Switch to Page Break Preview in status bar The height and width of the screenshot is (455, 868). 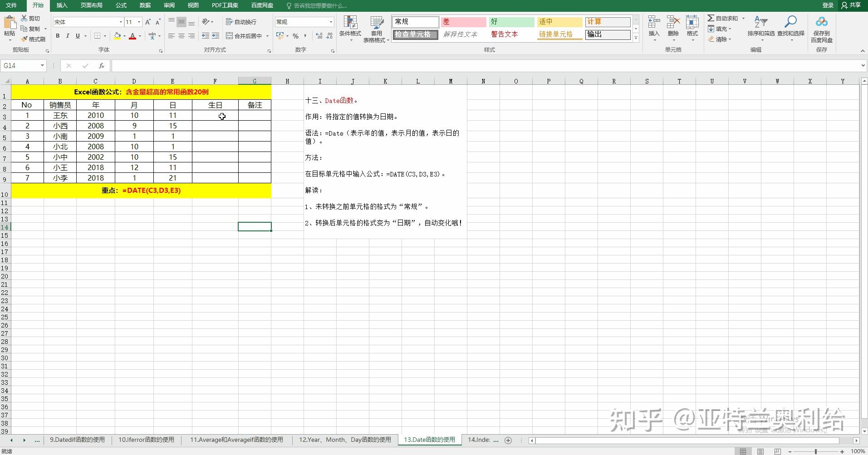point(778,451)
